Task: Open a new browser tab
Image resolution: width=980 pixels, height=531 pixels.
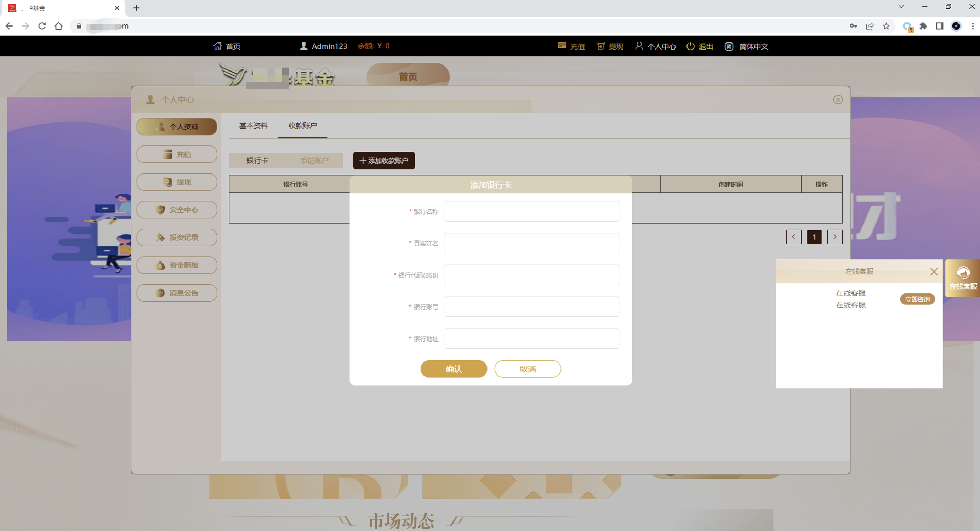Action: coord(137,8)
